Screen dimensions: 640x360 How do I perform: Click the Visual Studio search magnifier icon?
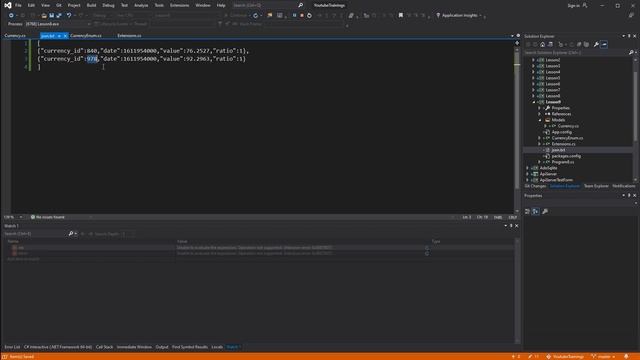tap(300, 5)
